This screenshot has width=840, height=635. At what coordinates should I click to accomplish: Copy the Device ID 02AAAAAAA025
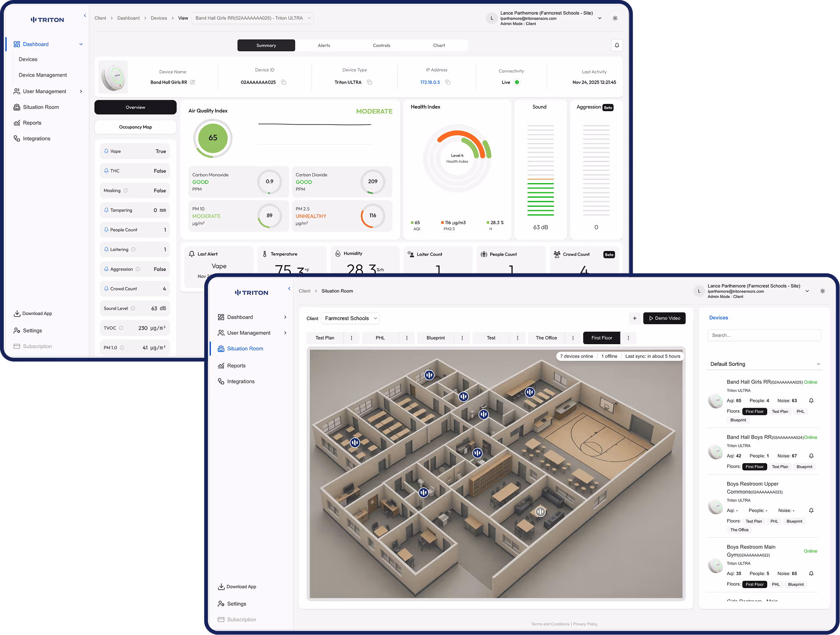click(x=284, y=82)
